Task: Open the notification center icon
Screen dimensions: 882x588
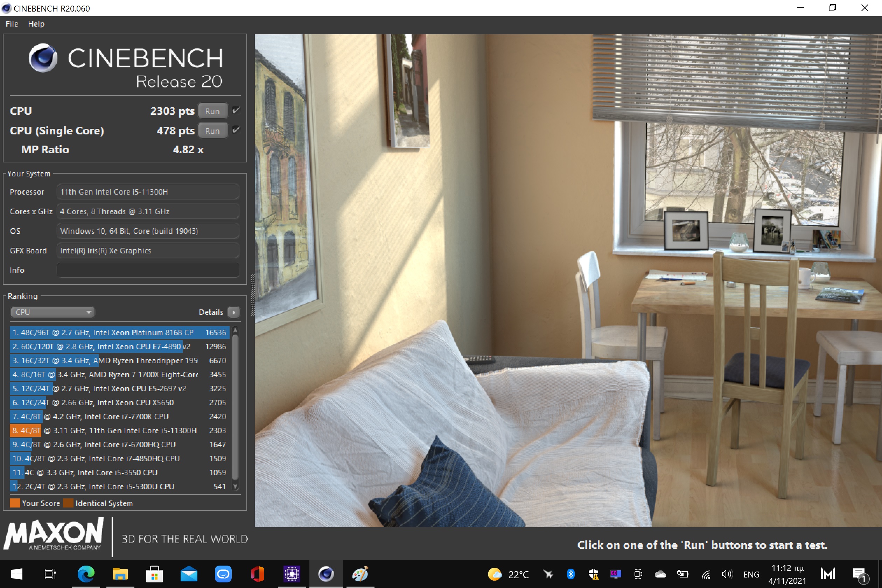Action: coord(859,574)
